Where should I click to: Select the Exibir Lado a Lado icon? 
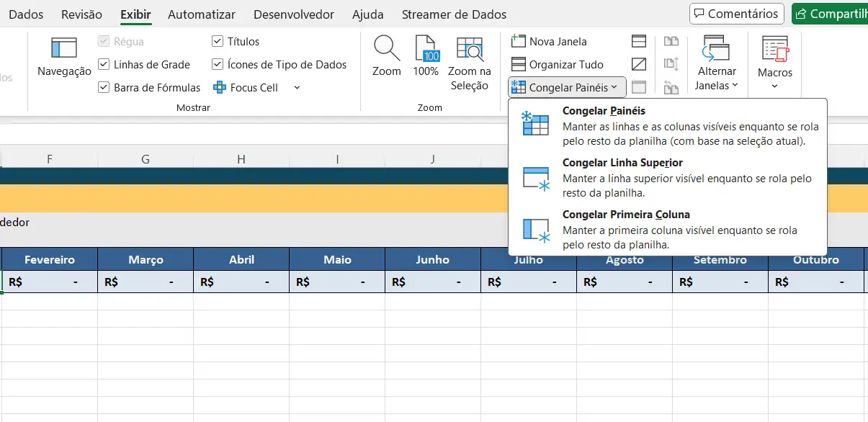click(671, 41)
